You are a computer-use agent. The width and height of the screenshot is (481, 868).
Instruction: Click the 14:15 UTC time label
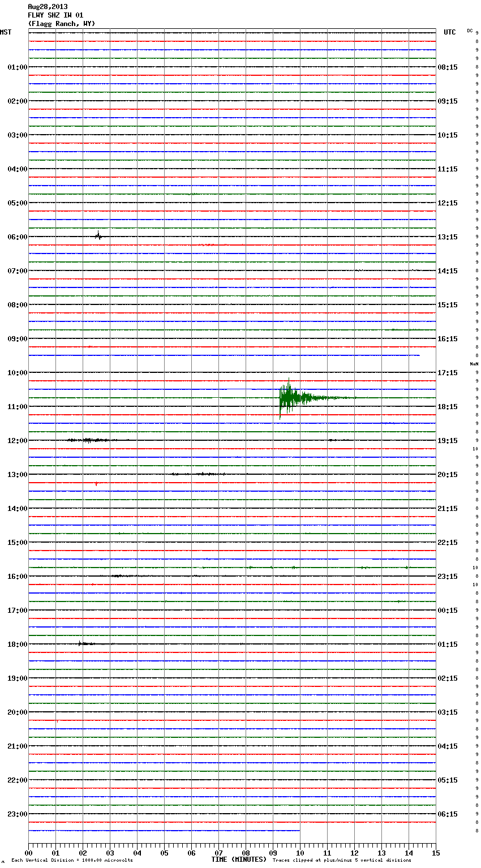pos(448,271)
